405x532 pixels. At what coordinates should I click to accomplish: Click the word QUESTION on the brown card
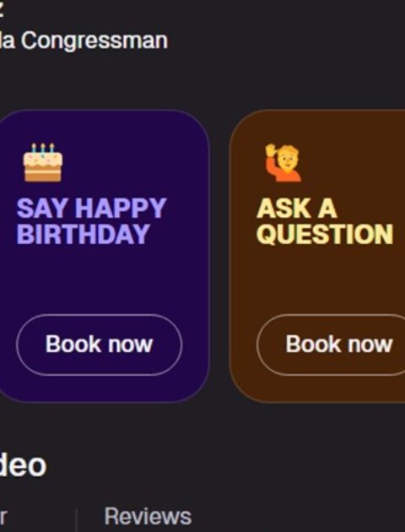point(325,234)
